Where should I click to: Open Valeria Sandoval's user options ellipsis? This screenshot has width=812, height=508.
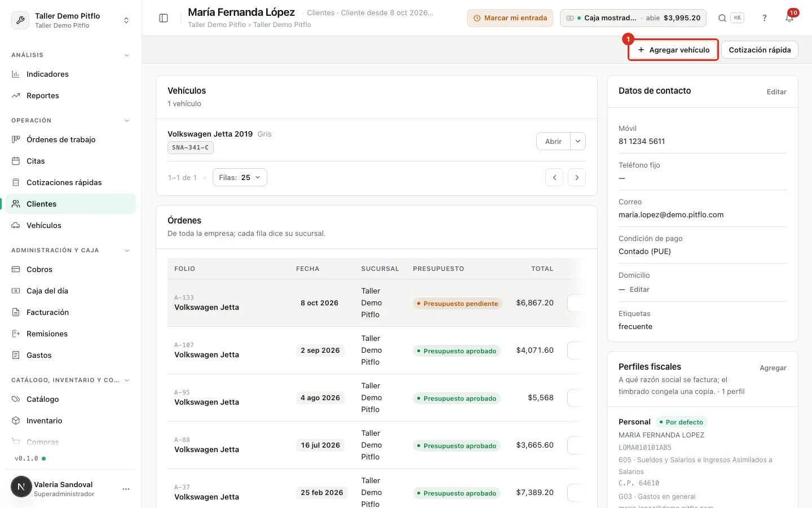click(x=126, y=489)
